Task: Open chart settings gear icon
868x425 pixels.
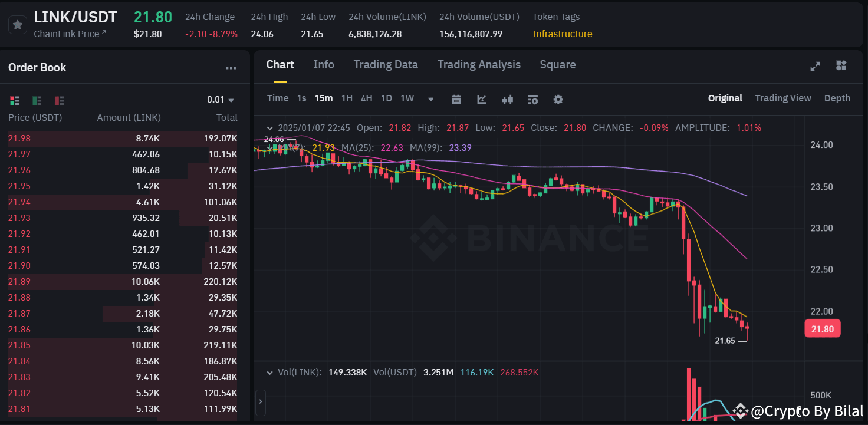Action: click(x=558, y=99)
